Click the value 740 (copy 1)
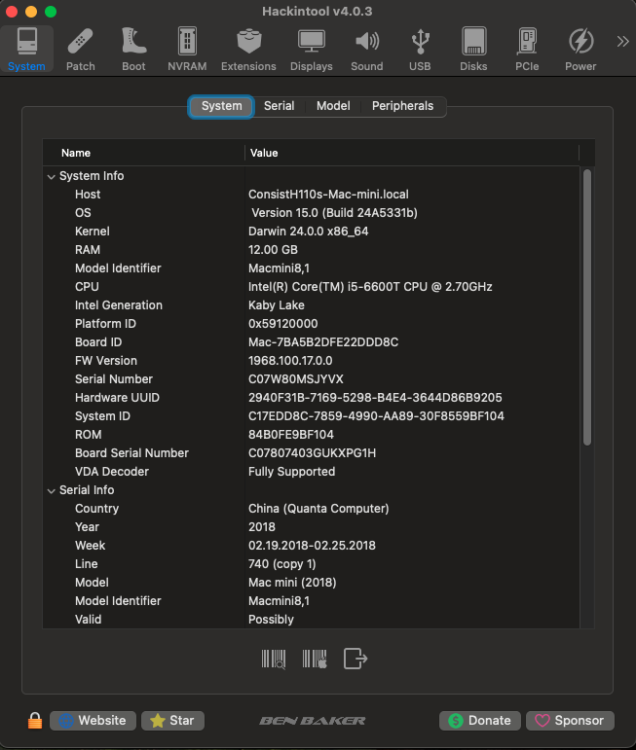 282,564
